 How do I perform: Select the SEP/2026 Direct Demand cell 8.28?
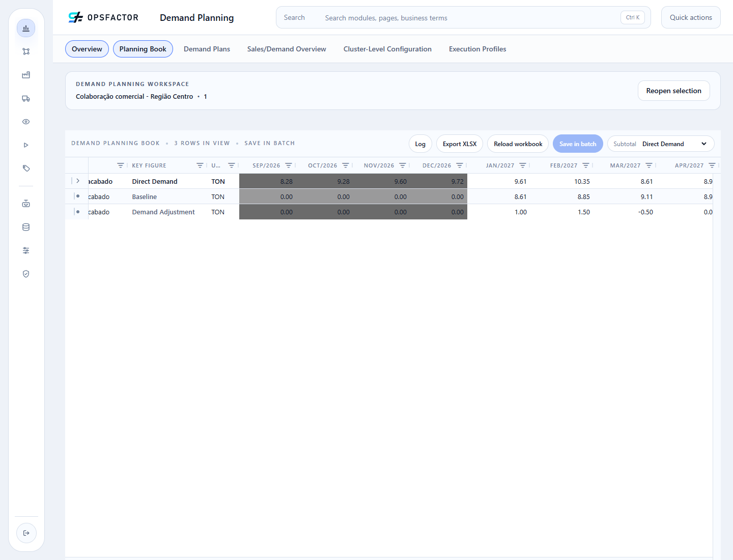(x=268, y=181)
